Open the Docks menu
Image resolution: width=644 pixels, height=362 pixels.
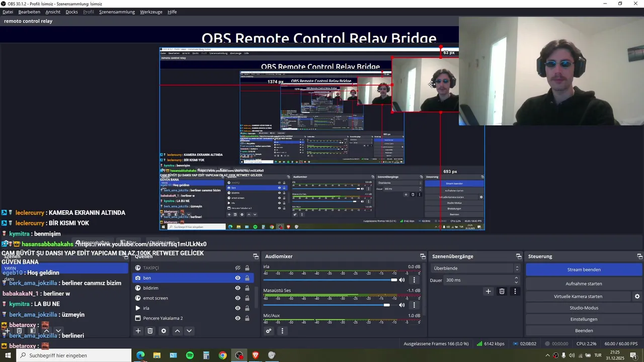(x=72, y=12)
